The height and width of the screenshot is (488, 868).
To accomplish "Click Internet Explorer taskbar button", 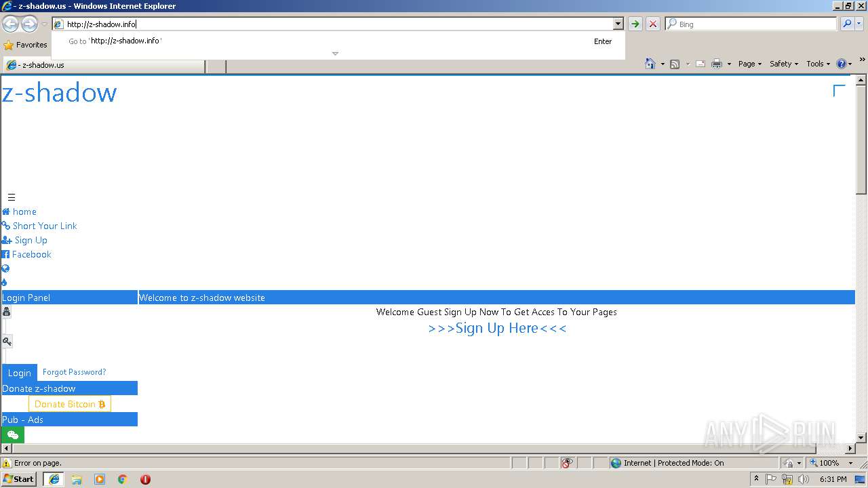I will (54, 479).
